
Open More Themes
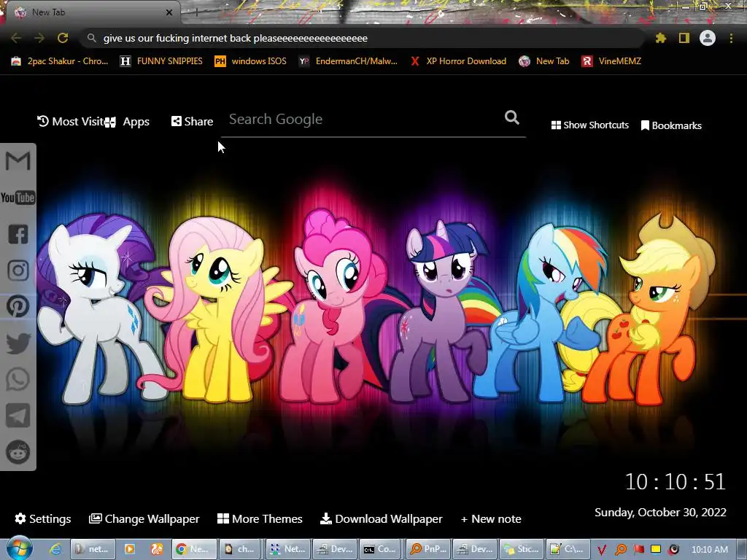coord(260,518)
